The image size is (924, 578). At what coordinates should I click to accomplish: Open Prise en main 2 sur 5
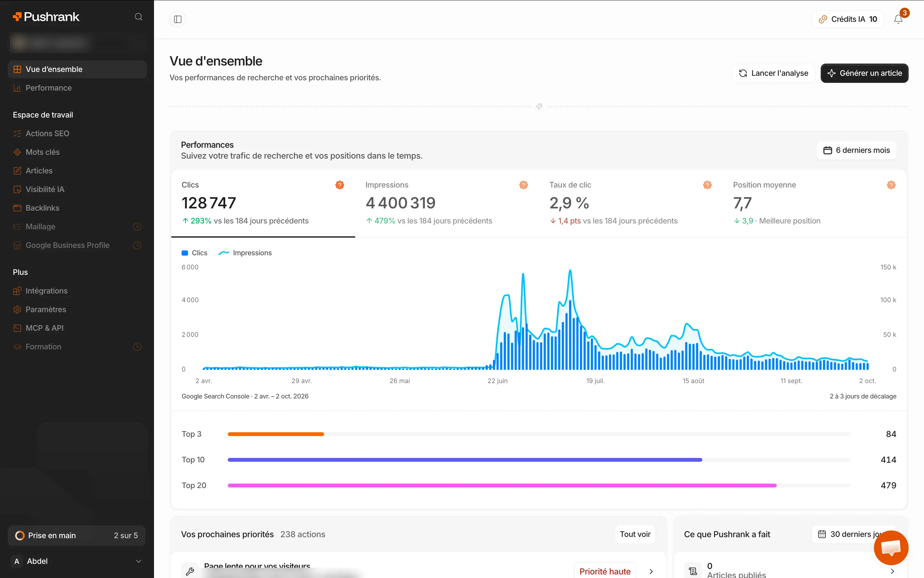click(x=77, y=535)
